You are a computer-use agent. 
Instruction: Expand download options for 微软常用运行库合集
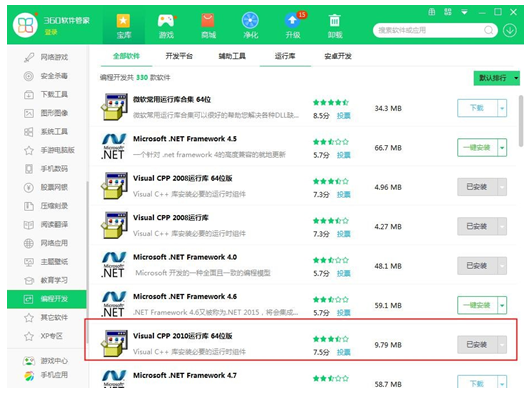tap(502, 108)
